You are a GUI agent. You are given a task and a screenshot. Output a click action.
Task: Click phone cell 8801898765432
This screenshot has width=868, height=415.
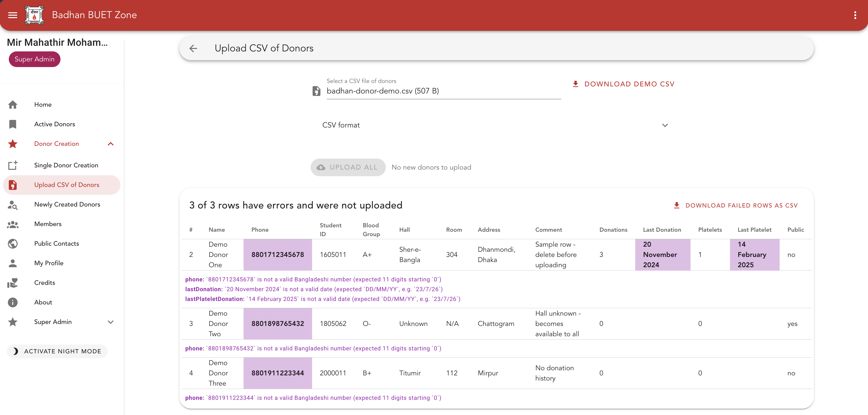(278, 324)
